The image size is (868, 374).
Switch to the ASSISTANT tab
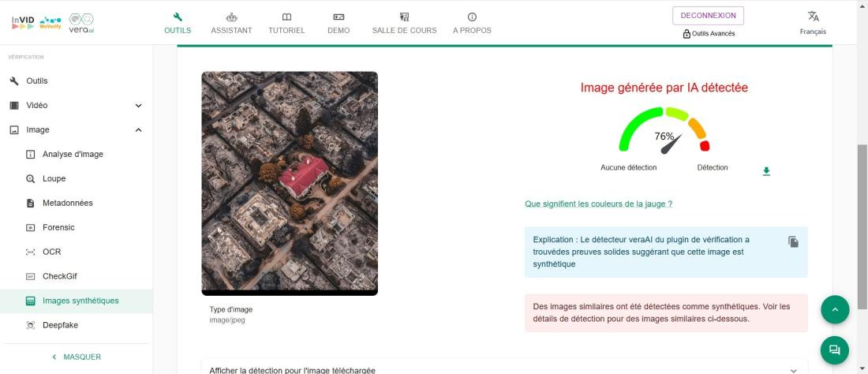[231, 23]
